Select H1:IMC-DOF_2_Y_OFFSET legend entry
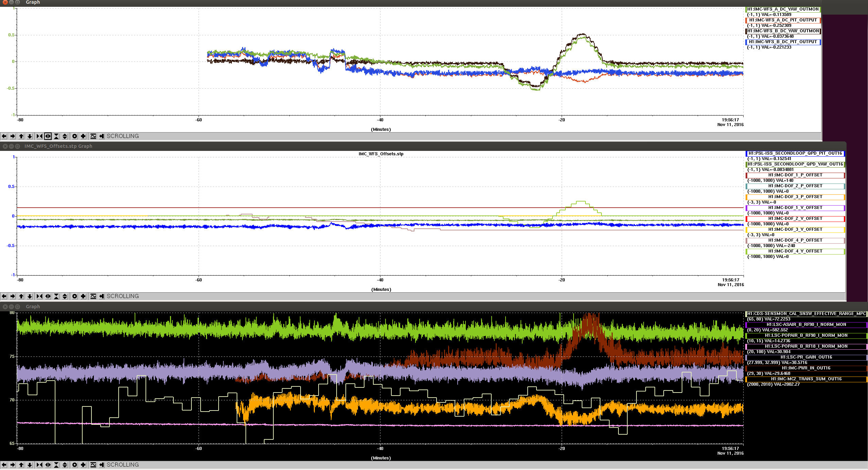This screenshot has height=470, width=868. (x=795, y=219)
